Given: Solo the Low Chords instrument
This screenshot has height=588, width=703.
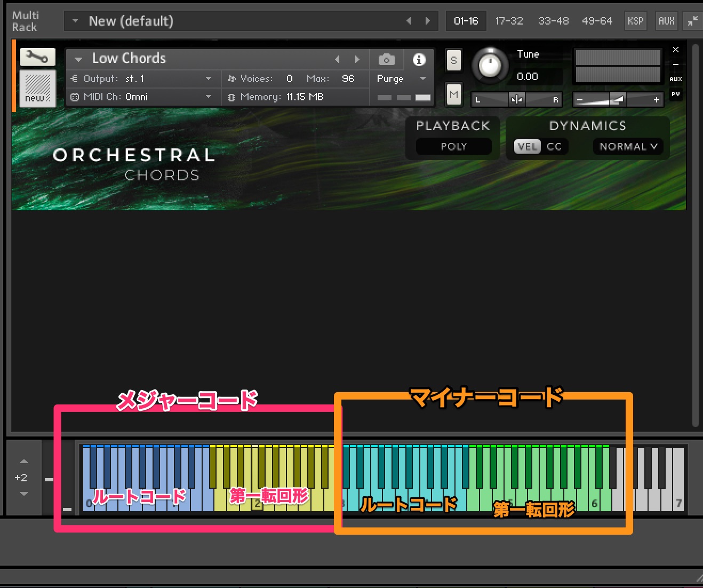Looking at the screenshot, I should [453, 60].
